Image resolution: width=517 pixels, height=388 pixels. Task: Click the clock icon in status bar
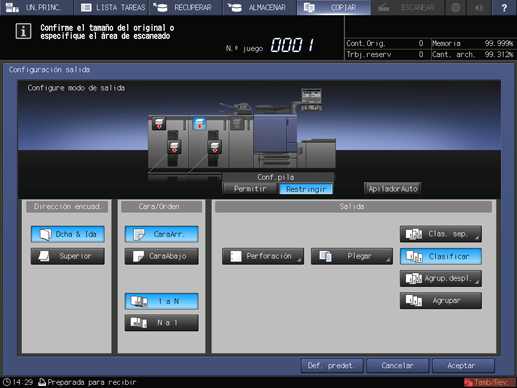tap(6, 382)
